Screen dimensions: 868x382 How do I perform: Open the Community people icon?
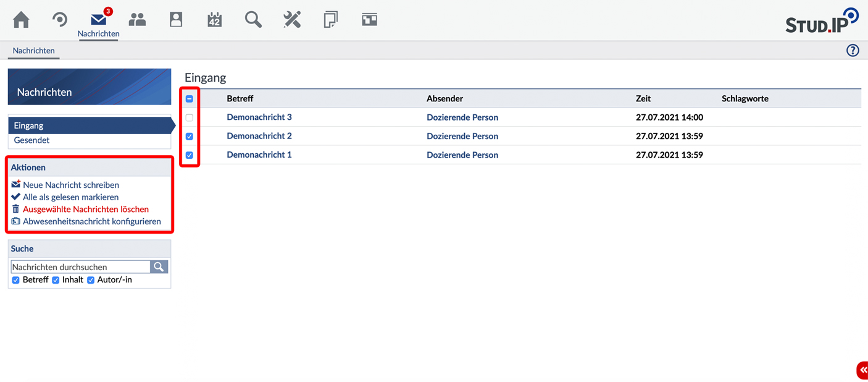click(137, 20)
